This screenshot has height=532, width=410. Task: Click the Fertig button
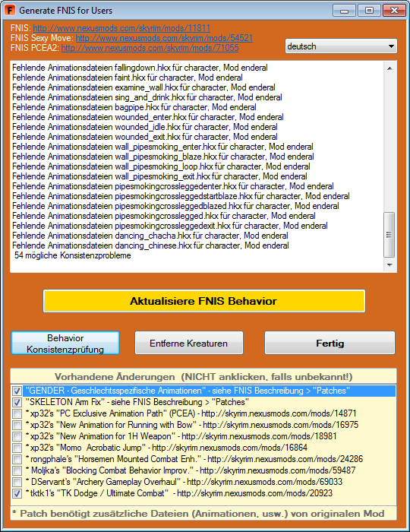click(330, 344)
